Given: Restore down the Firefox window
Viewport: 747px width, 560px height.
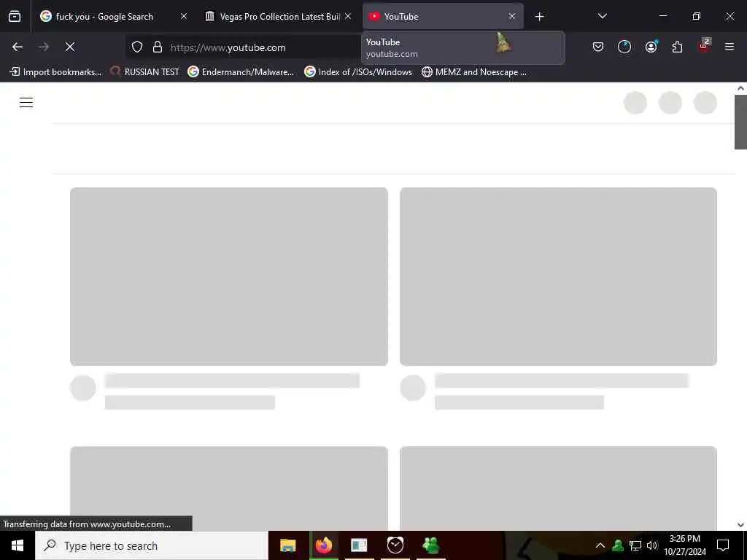Looking at the screenshot, I should coord(697,17).
